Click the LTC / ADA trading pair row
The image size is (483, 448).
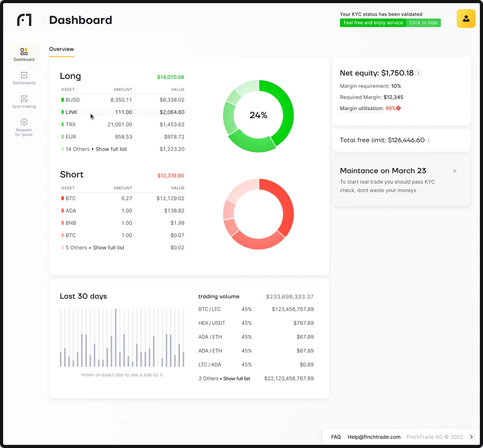point(256,365)
